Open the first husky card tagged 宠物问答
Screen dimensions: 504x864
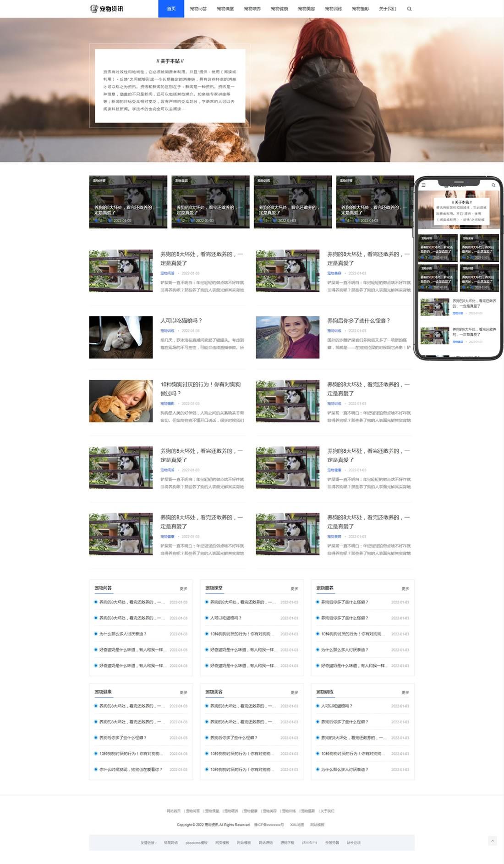point(128,202)
